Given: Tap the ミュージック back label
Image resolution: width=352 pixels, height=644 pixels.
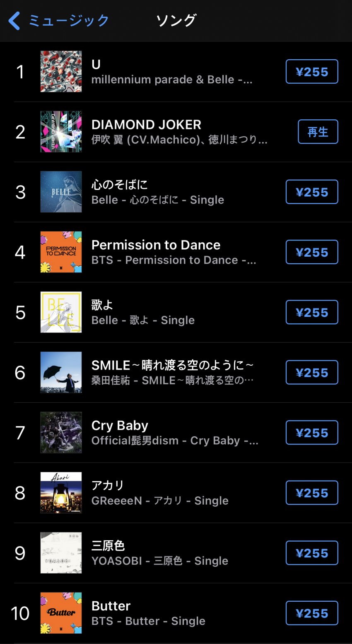Looking at the screenshot, I should (69, 21).
